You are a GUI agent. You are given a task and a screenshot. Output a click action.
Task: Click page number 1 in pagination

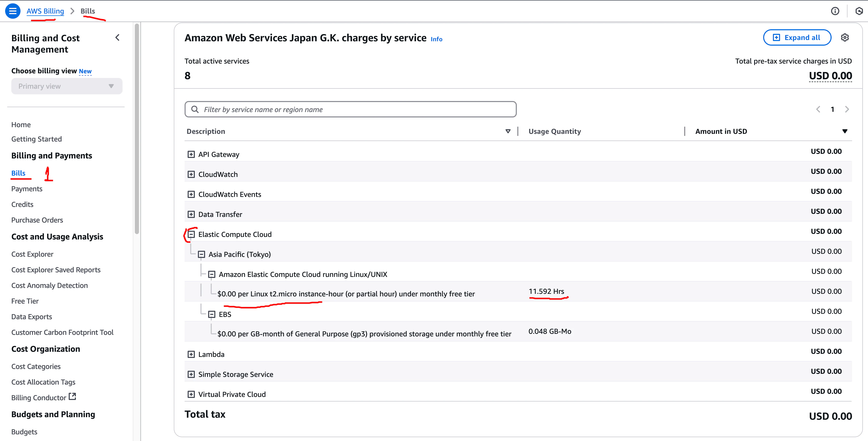point(832,109)
